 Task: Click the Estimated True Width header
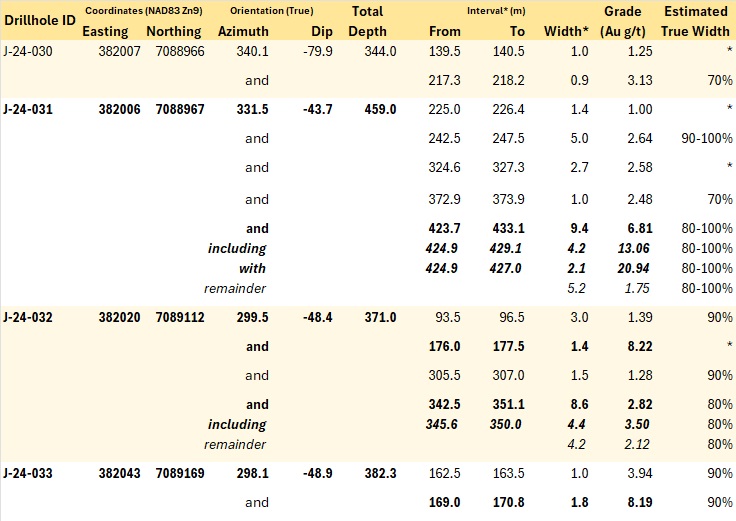[696, 21]
